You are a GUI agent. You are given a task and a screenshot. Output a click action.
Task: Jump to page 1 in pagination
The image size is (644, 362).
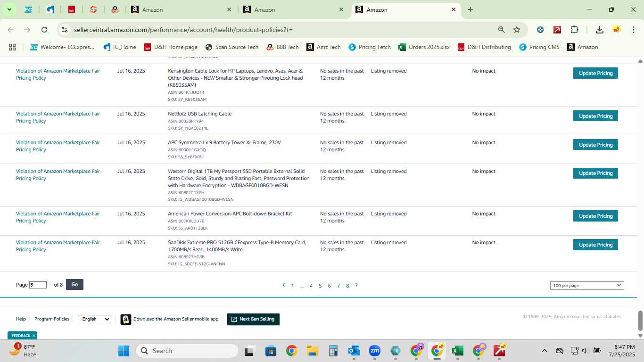[293, 286]
